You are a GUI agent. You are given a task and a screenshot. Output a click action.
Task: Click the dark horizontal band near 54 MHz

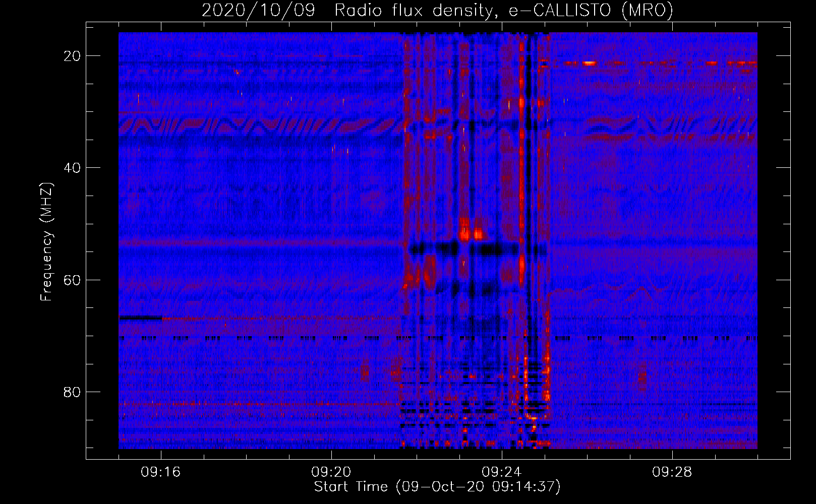pos(478,248)
